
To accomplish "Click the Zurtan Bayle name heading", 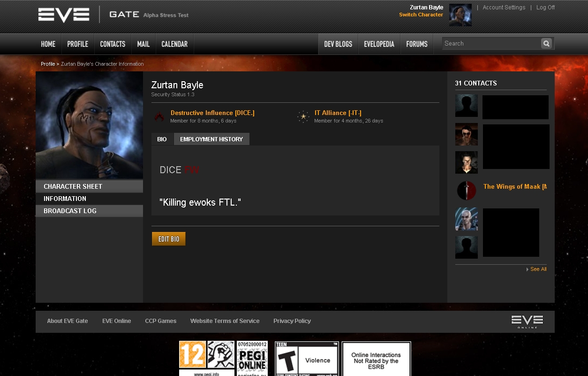I will point(177,85).
